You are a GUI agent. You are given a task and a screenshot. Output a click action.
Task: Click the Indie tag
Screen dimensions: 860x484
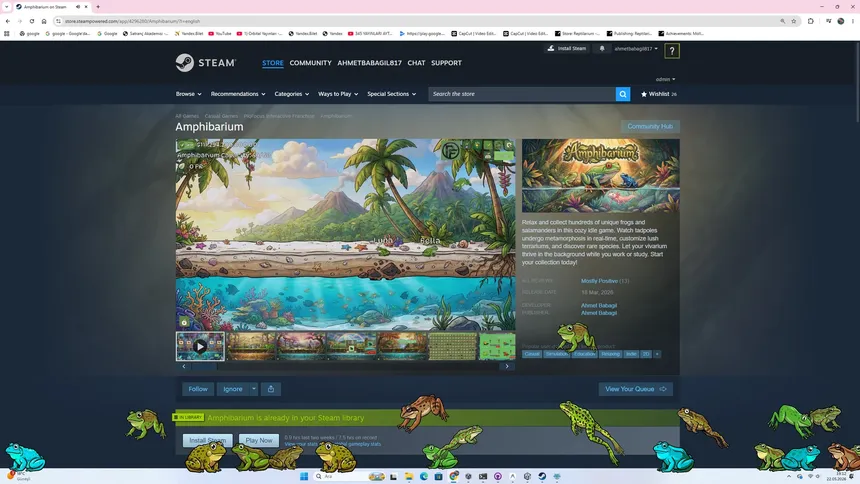tap(631, 354)
